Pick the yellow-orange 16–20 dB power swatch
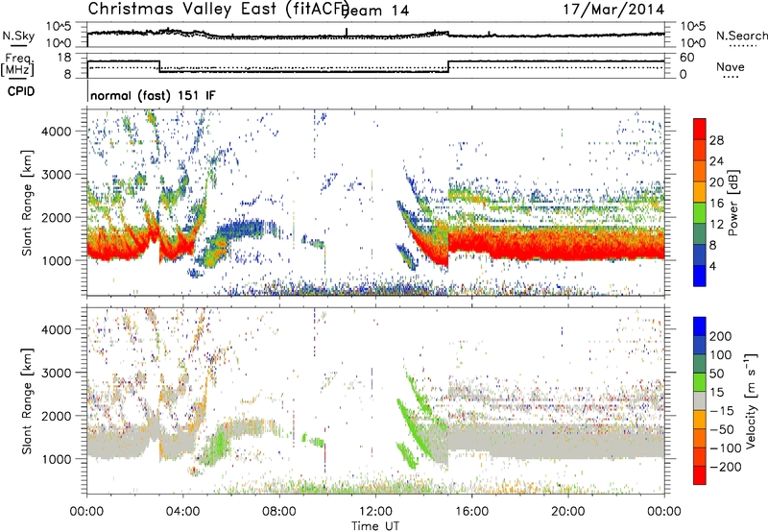This screenshot has width=768, height=532. pos(700,192)
